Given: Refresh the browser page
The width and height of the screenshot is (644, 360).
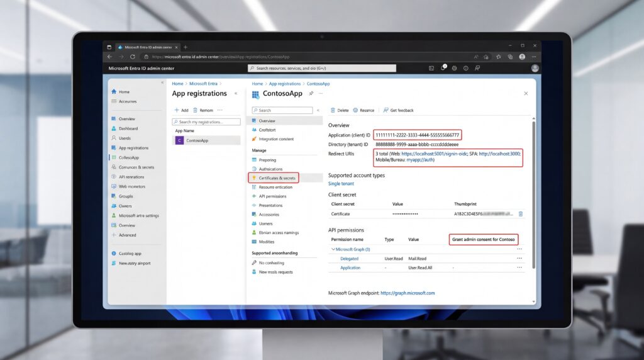Looking at the screenshot, I should [x=132, y=57].
